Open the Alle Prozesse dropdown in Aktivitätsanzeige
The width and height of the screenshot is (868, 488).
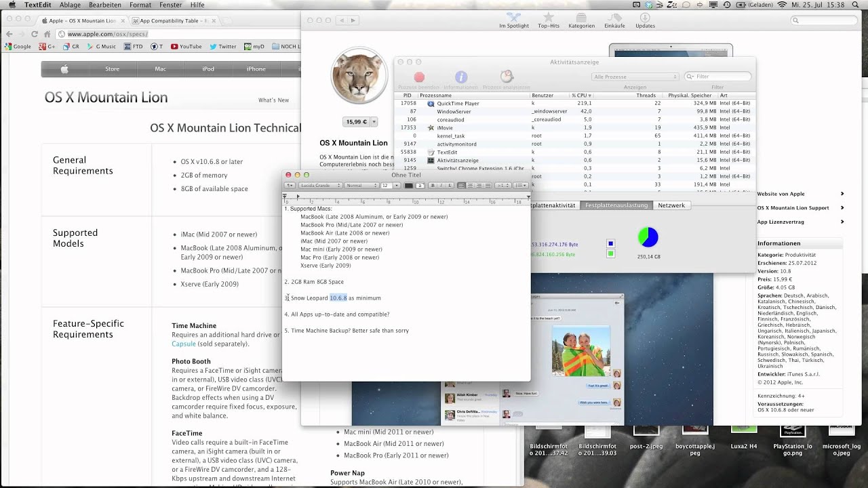pyautogui.click(x=635, y=77)
